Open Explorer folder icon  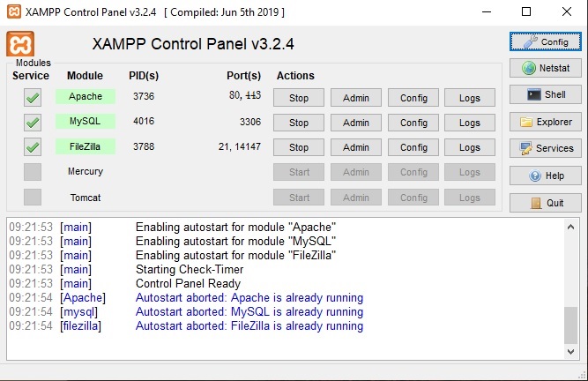click(x=526, y=122)
